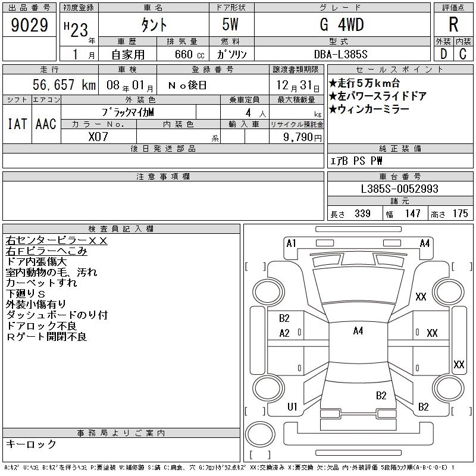Viewport: 476px width, 476px height.
Task: Select vehicle history 自家用
Action: point(128,54)
